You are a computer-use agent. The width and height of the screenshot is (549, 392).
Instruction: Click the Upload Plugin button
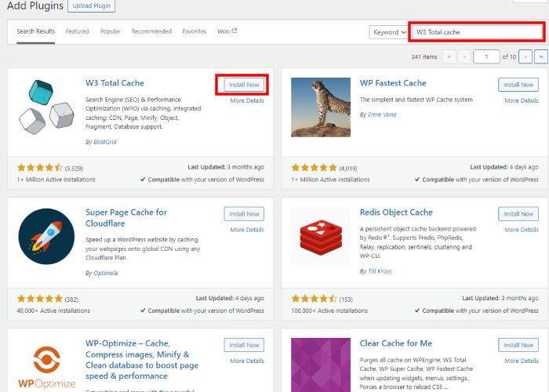click(x=92, y=5)
